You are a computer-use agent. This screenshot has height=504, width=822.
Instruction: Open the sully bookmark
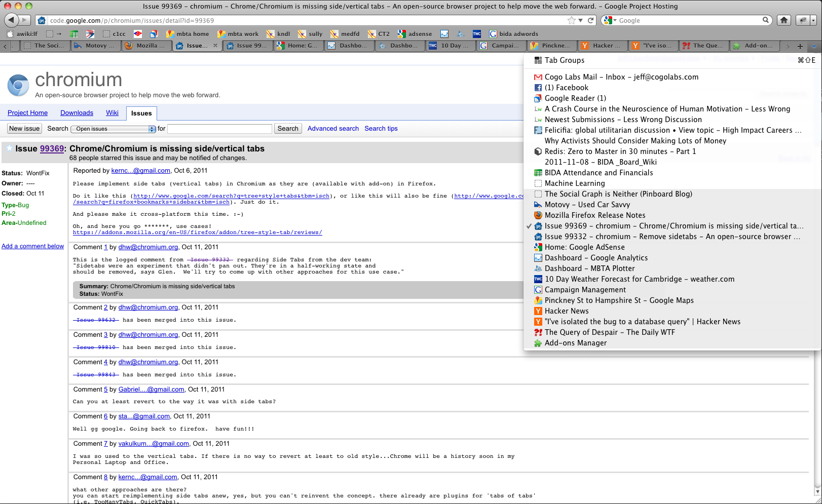[310, 34]
